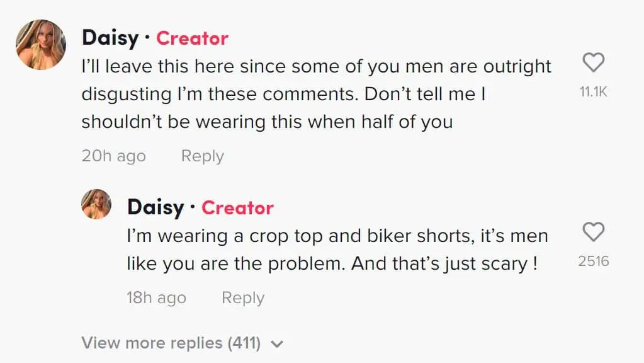Reply to the comment posted 20h ago
Viewport: 644px width, 363px height.
pos(202,156)
